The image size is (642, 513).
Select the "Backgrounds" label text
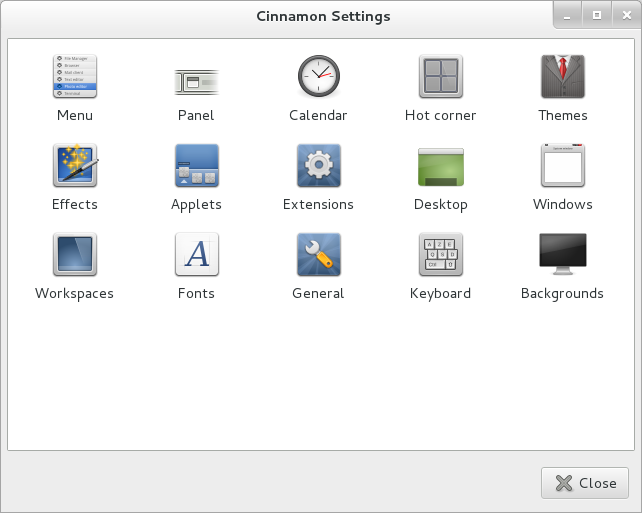562,294
